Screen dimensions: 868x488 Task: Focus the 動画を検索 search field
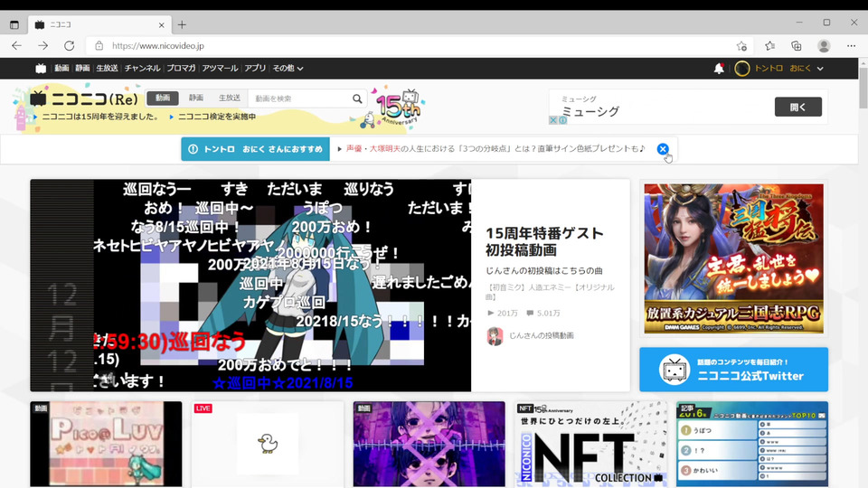299,99
